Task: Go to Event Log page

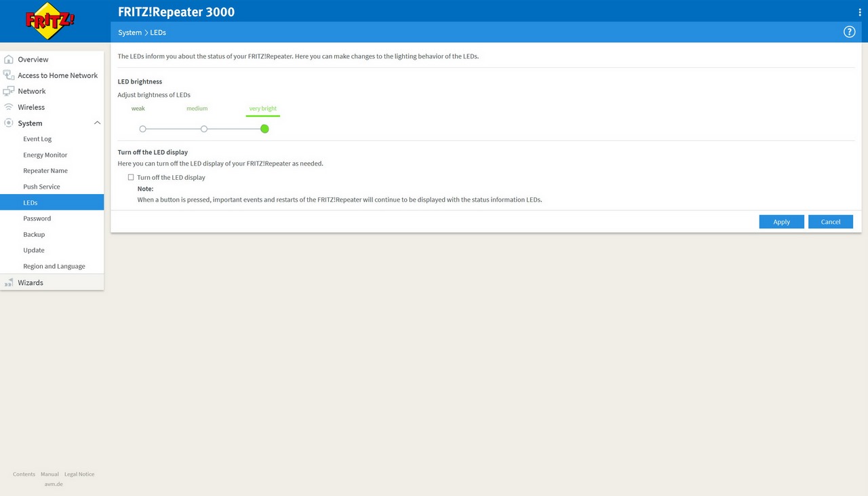Action: 52,139
